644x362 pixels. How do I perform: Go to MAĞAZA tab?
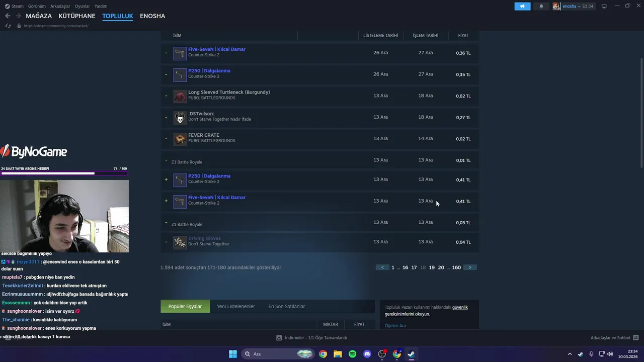point(39,16)
